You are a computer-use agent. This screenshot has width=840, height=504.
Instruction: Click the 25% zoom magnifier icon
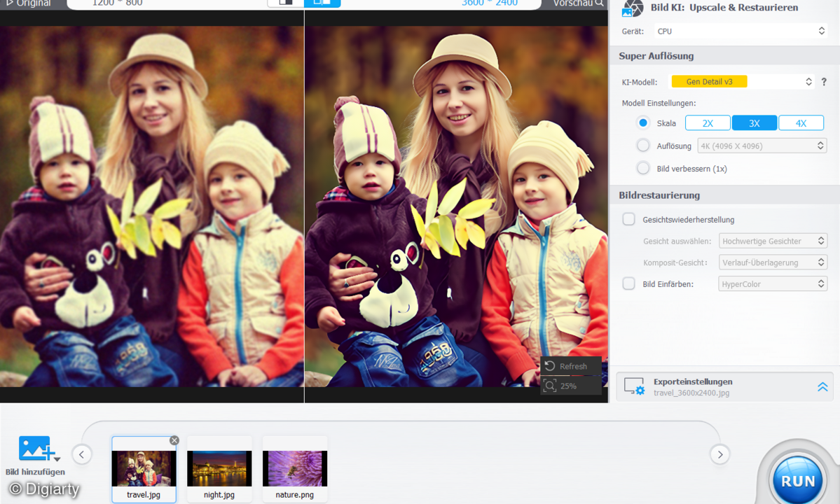pos(551,386)
